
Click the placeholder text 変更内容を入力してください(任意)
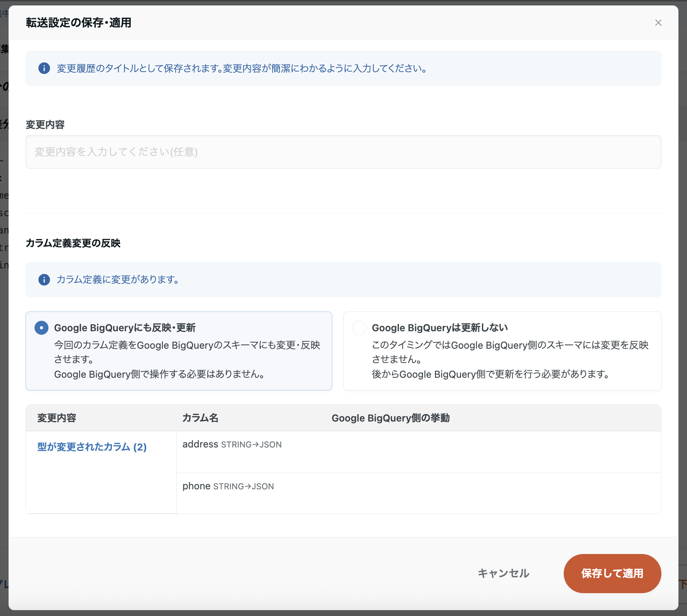[x=116, y=152]
